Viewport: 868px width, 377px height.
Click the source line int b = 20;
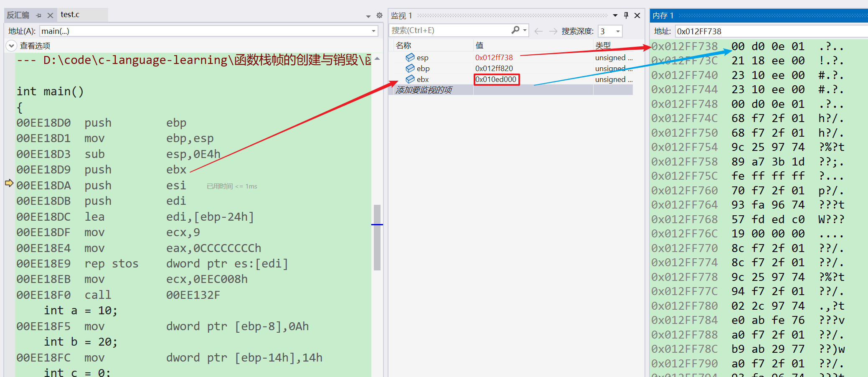(x=81, y=342)
